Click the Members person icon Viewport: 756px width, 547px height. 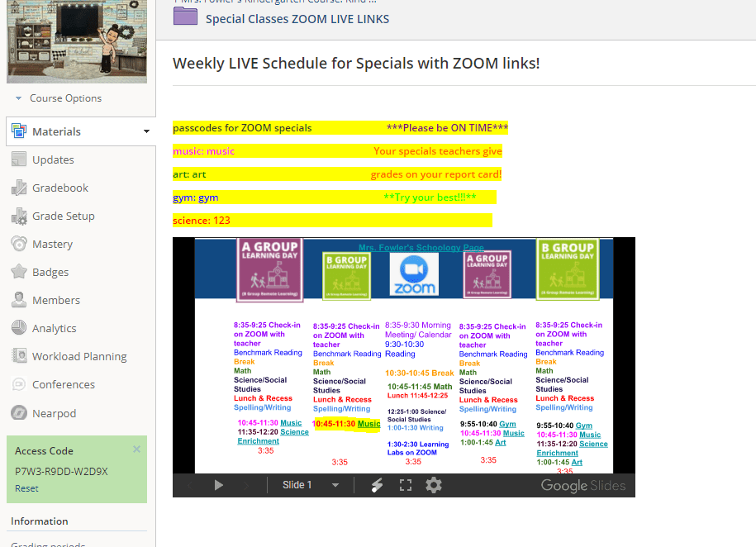pyautogui.click(x=19, y=300)
